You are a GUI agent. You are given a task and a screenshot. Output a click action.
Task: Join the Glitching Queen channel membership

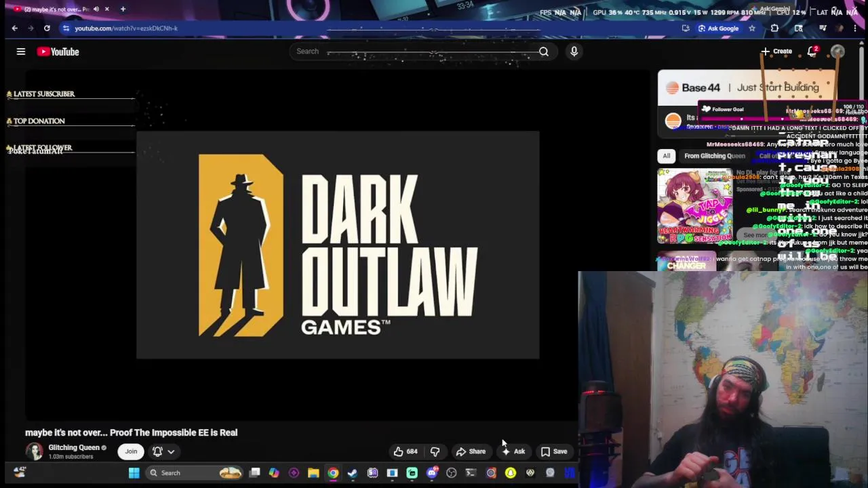[x=131, y=451]
